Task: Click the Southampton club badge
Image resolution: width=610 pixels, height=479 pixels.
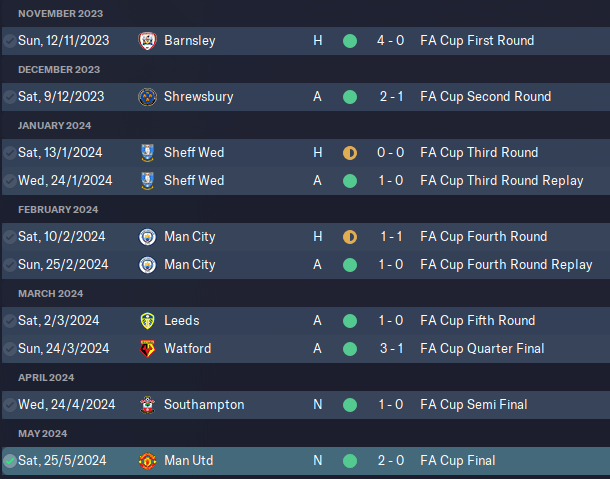Action: (x=148, y=405)
